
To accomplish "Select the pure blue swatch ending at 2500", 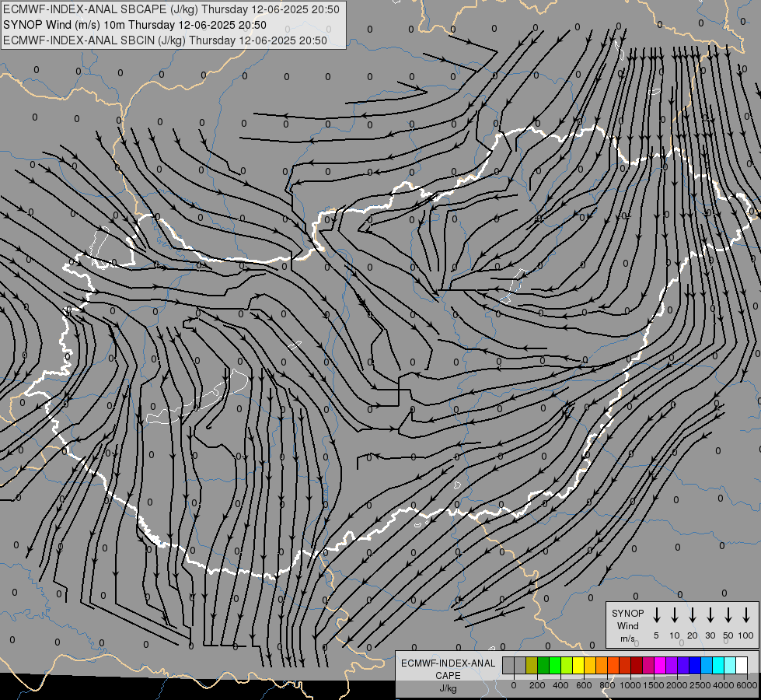I will point(694,665).
